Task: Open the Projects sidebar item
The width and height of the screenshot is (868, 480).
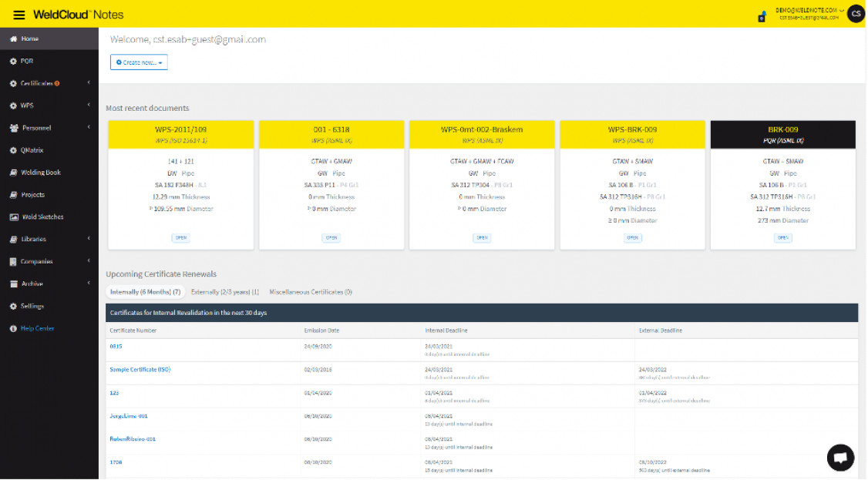Action: coord(32,195)
